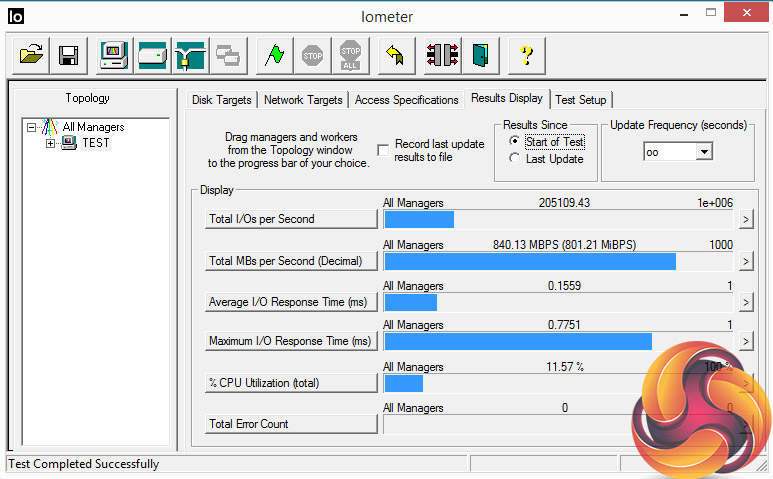Click 1e+006 scale maximum value

click(715, 203)
